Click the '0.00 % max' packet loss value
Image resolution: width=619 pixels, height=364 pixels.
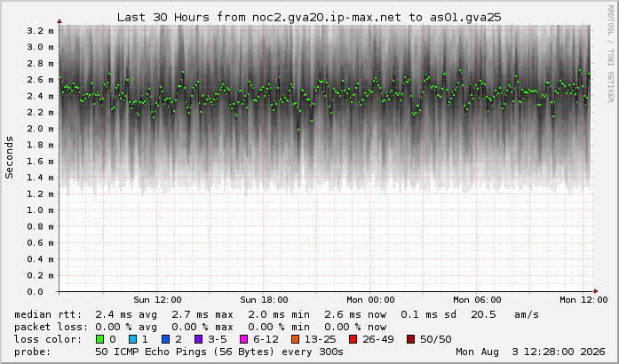(202, 327)
